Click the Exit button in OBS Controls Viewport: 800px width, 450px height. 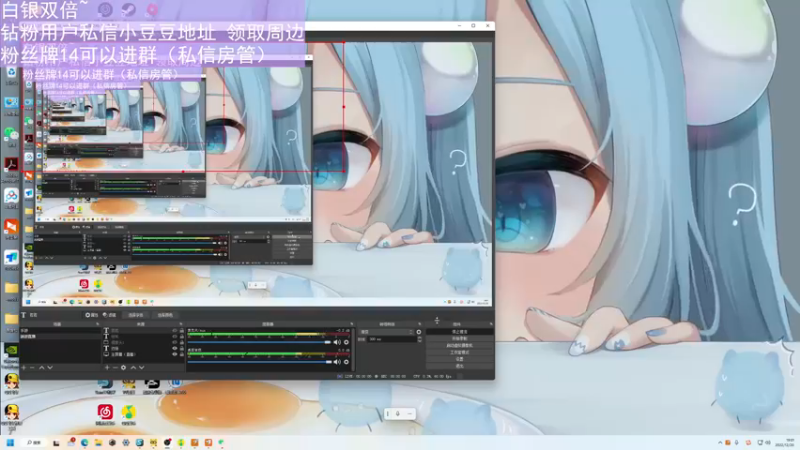(460, 366)
